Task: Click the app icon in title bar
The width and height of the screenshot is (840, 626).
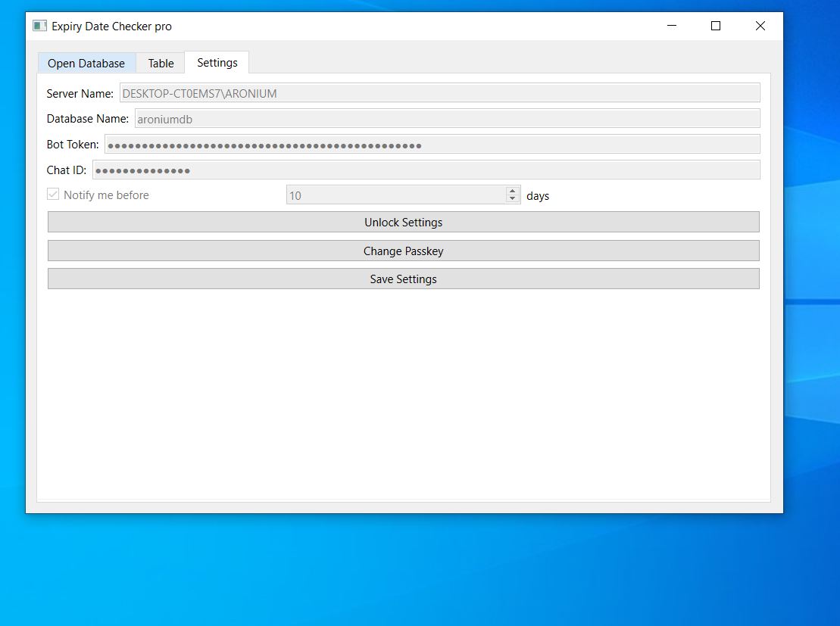Action: pos(39,26)
